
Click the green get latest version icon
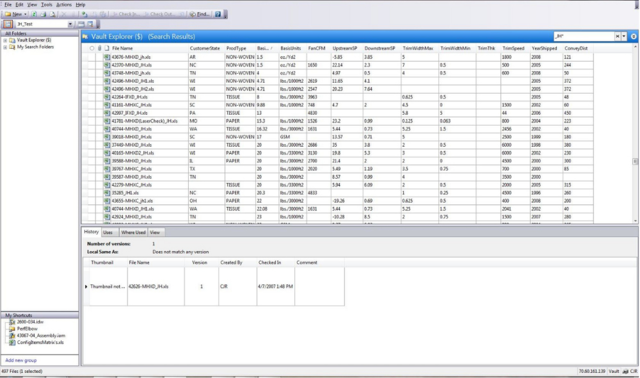click(84, 14)
